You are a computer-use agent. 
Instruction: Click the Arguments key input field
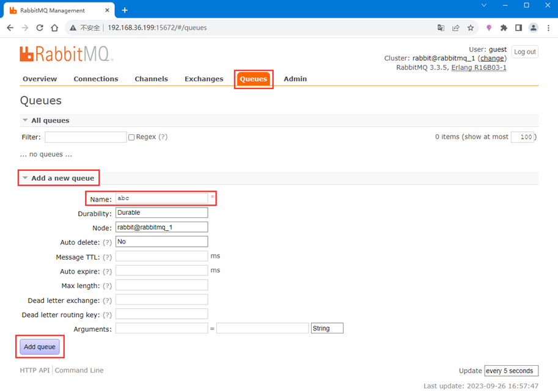point(161,328)
